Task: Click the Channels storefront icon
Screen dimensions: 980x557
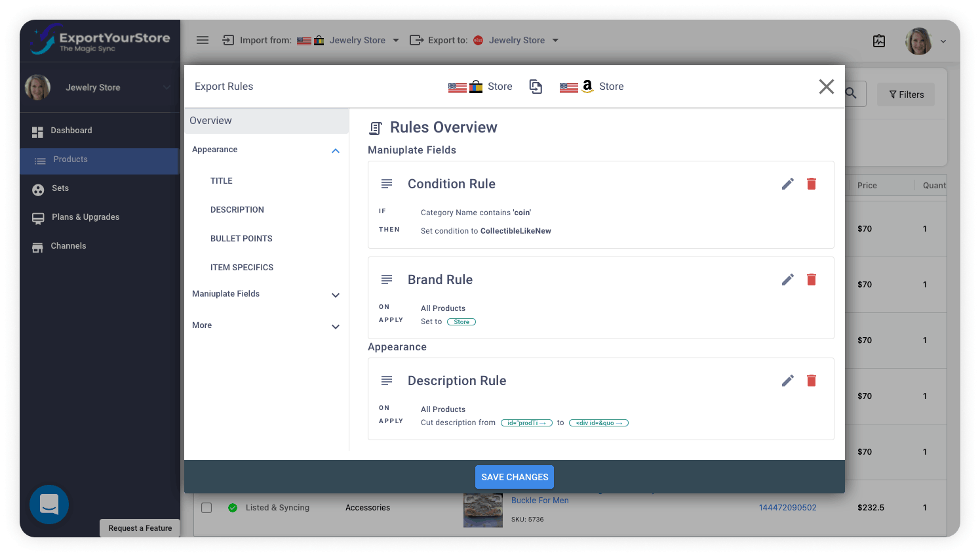Action: tap(37, 247)
